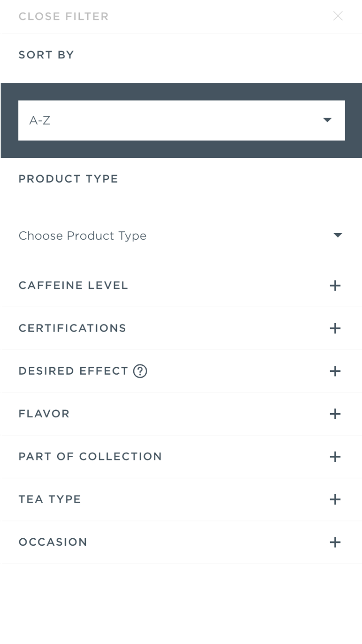Click the plus icon next to Tea Type
This screenshot has height=644, width=362.
[x=335, y=500]
